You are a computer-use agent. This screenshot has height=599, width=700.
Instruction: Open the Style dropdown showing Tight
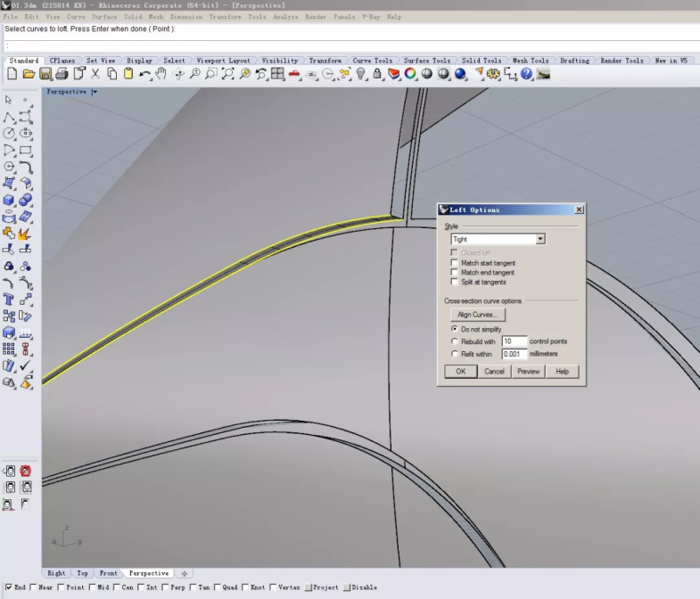click(540, 239)
